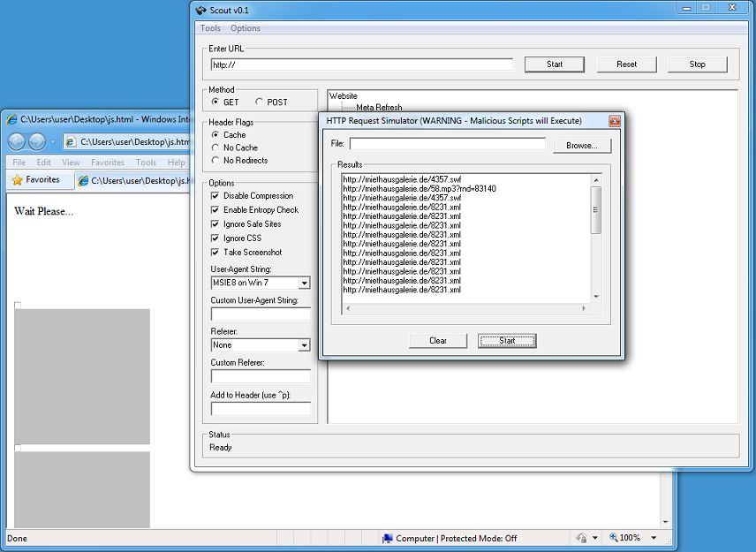756x552 pixels.
Task: Click Protected Mode computer icon in status bar
Action: [x=388, y=538]
